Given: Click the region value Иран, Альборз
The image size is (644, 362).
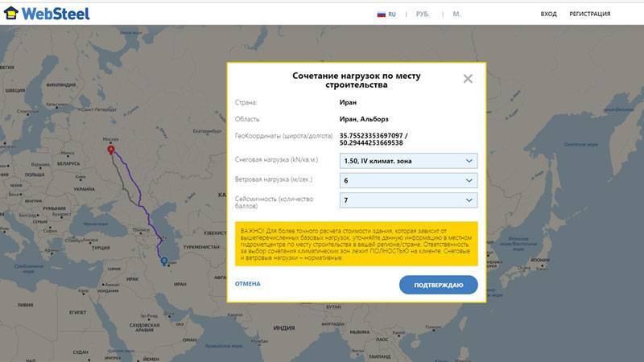Looking at the screenshot, I should [364, 119].
